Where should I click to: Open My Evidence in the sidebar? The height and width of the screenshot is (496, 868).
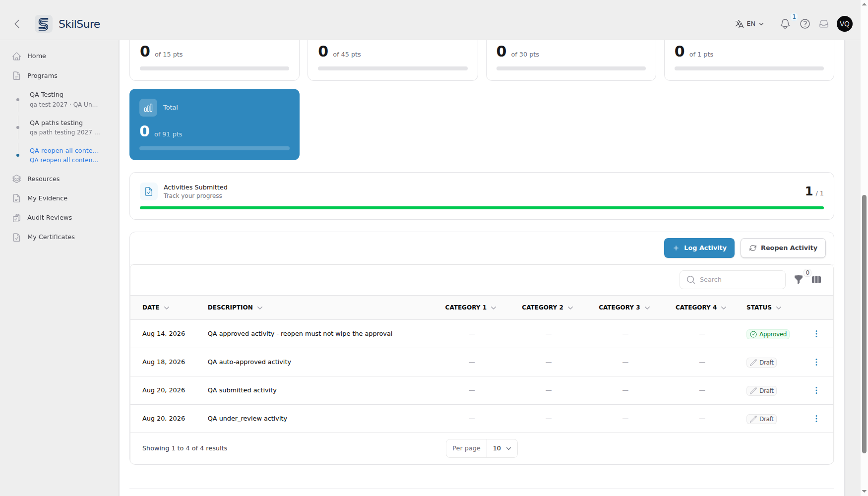pyautogui.click(x=47, y=198)
